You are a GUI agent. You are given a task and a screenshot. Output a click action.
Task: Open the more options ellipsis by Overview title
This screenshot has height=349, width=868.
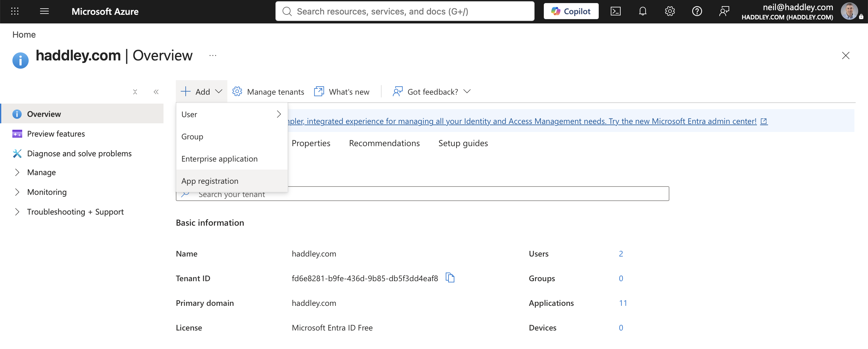point(213,55)
